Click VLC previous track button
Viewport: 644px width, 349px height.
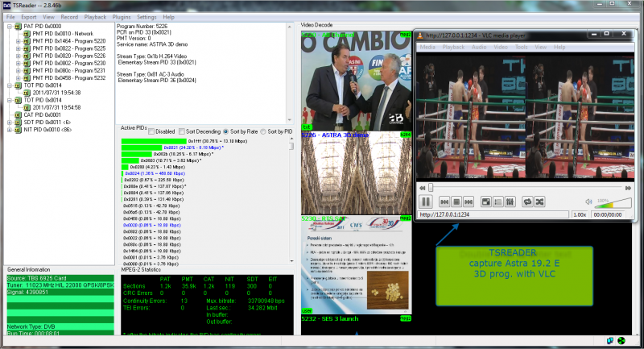444,202
